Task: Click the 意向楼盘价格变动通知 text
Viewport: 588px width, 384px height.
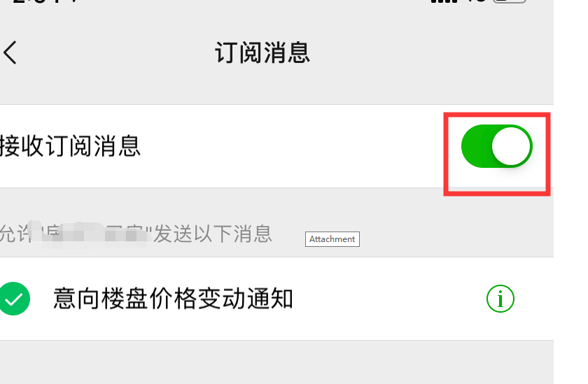Action: [x=173, y=299]
